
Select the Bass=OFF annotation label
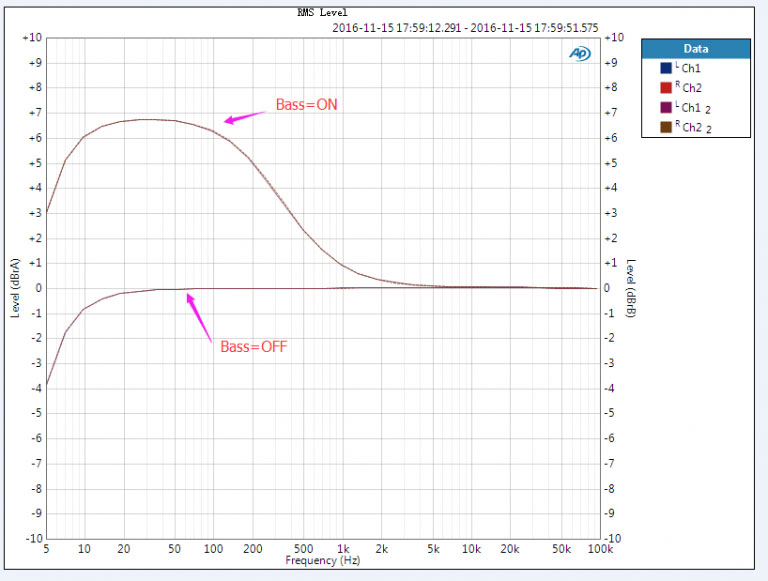pyautogui.click(x=254, y=347)
